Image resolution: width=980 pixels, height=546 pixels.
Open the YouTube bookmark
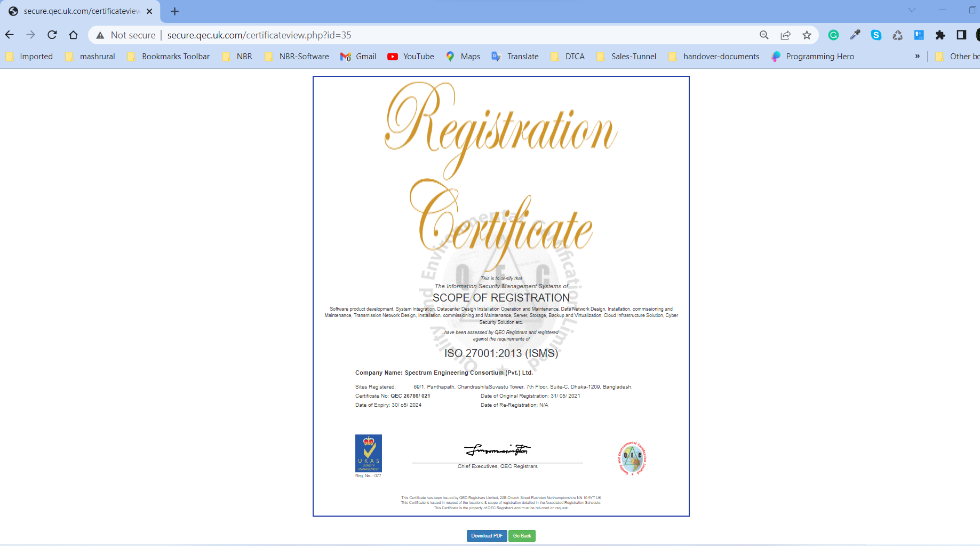(411, 57)
